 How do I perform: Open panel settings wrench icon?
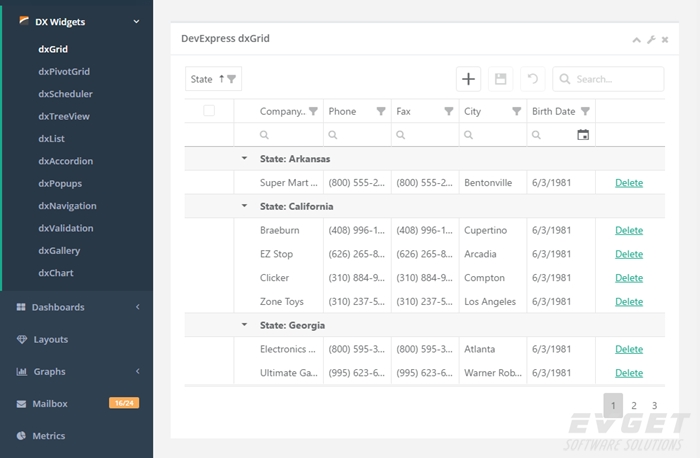click(x=651, y=40)
